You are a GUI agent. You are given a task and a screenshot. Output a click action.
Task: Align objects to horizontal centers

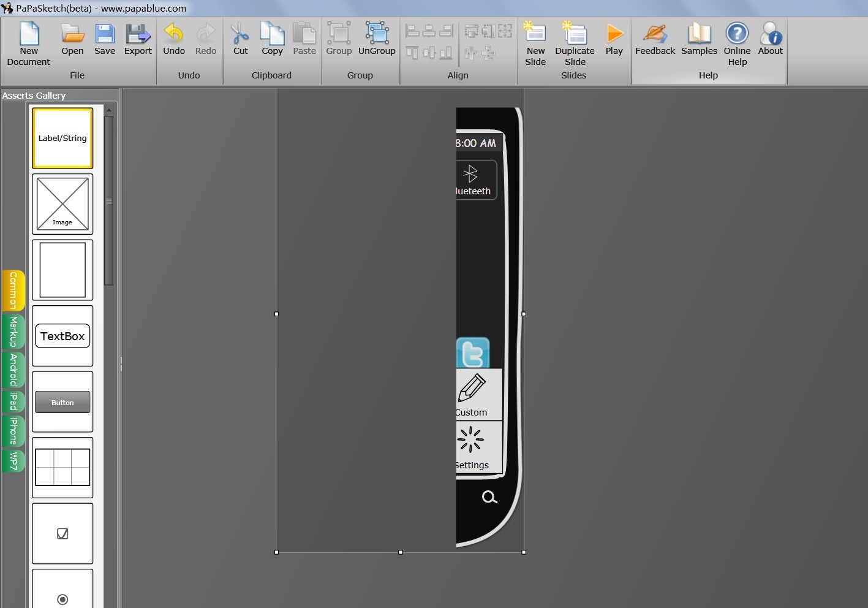click(429, 31)
